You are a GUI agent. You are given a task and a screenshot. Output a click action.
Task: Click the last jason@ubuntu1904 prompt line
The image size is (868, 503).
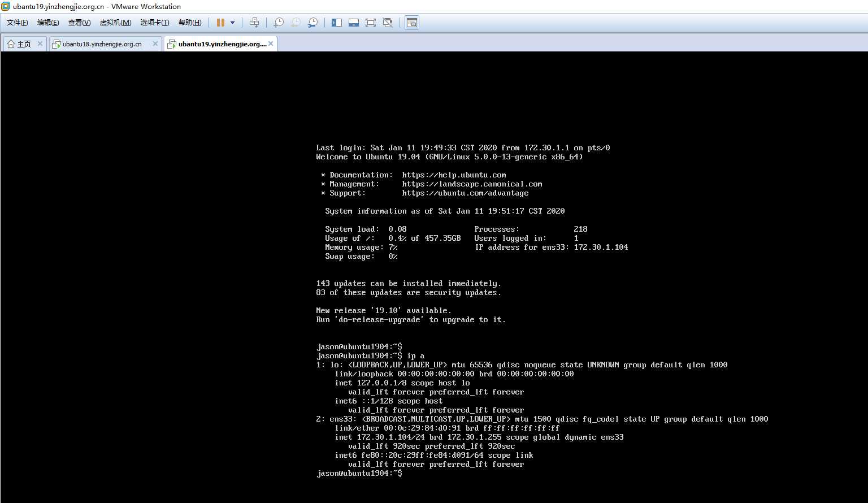[359, 474]
